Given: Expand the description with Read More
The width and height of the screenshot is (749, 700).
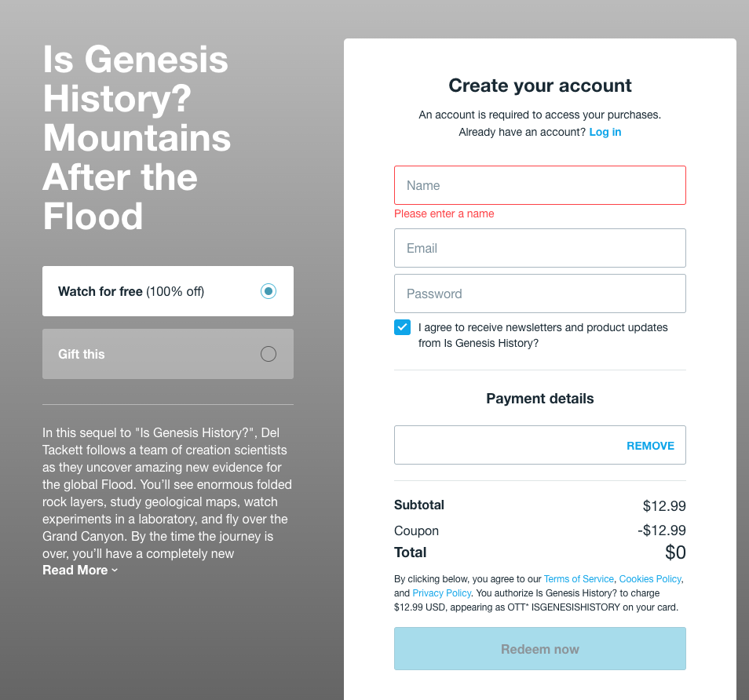Looking at the screenshot, I should pyautogui.click(x=75, y=571).
